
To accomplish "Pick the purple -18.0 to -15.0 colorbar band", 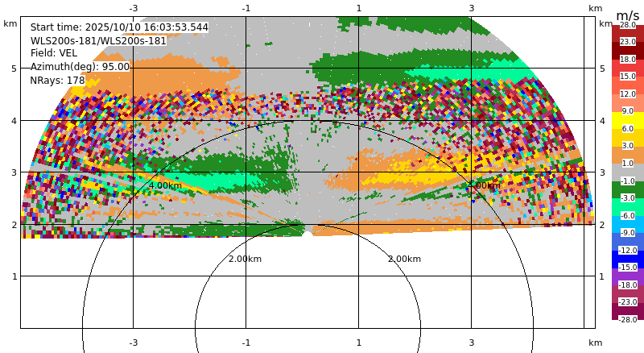I will point(628,276).
